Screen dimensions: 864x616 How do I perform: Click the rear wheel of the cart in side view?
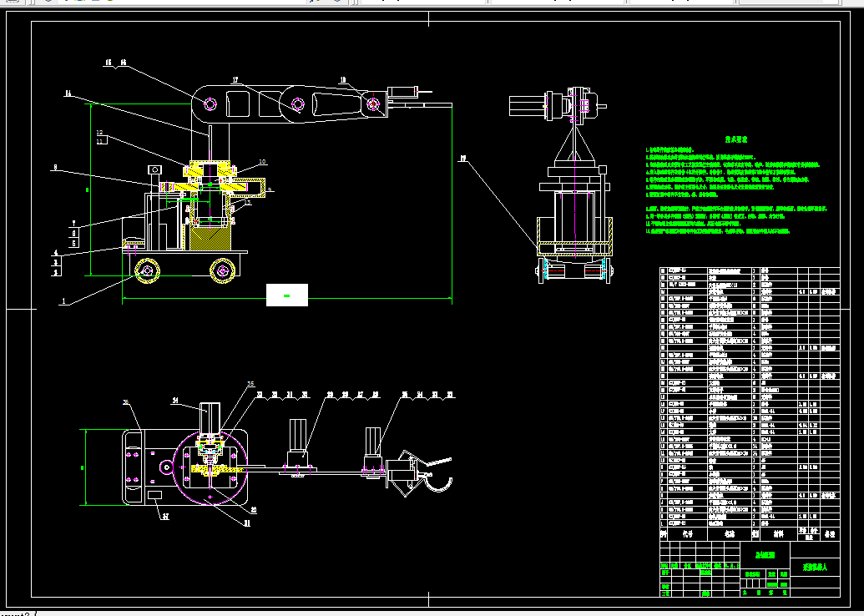pyautogui.click(x=223, y=270)
